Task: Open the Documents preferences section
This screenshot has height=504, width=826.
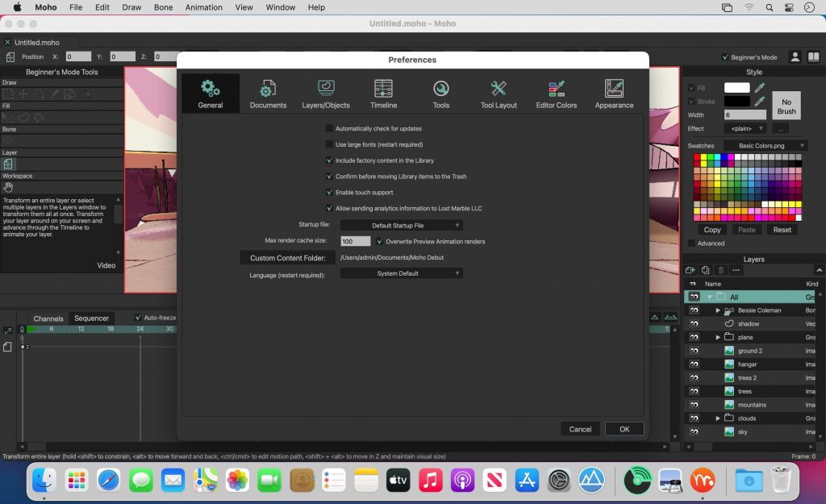Action: [268, 94]
